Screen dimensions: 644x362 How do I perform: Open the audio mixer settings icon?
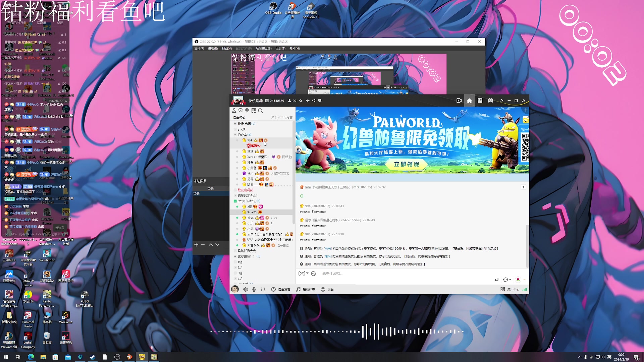263,289
